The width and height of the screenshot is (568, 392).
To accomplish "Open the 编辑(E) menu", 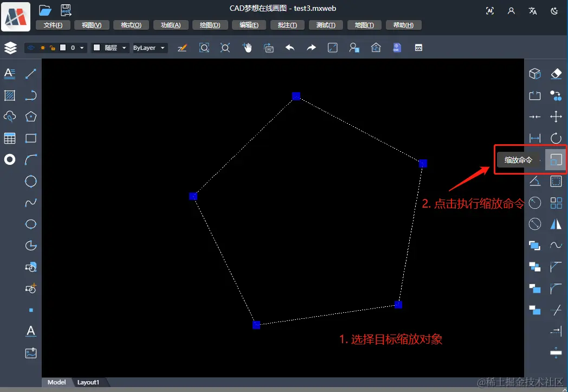I will (x=249, y=25).
